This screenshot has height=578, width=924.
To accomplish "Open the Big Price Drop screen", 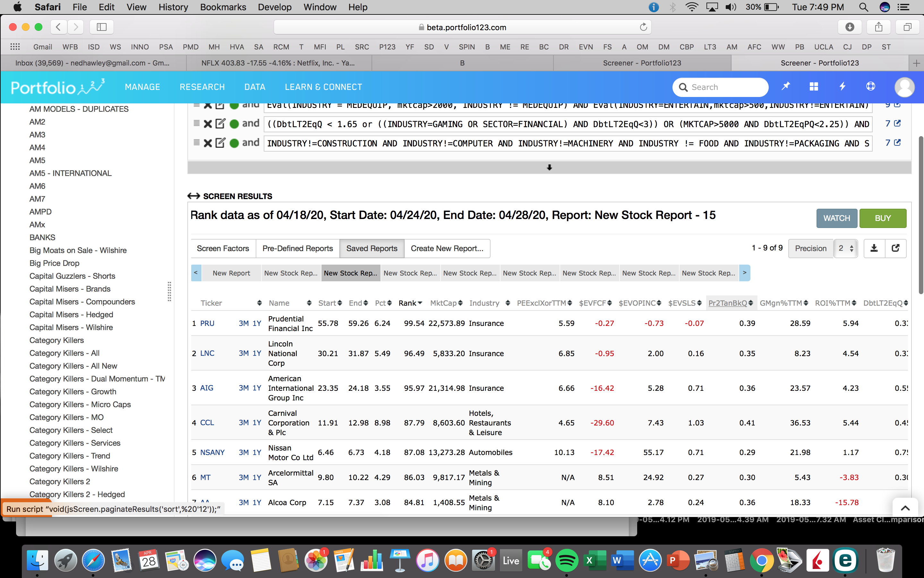I will click(54, 263).
